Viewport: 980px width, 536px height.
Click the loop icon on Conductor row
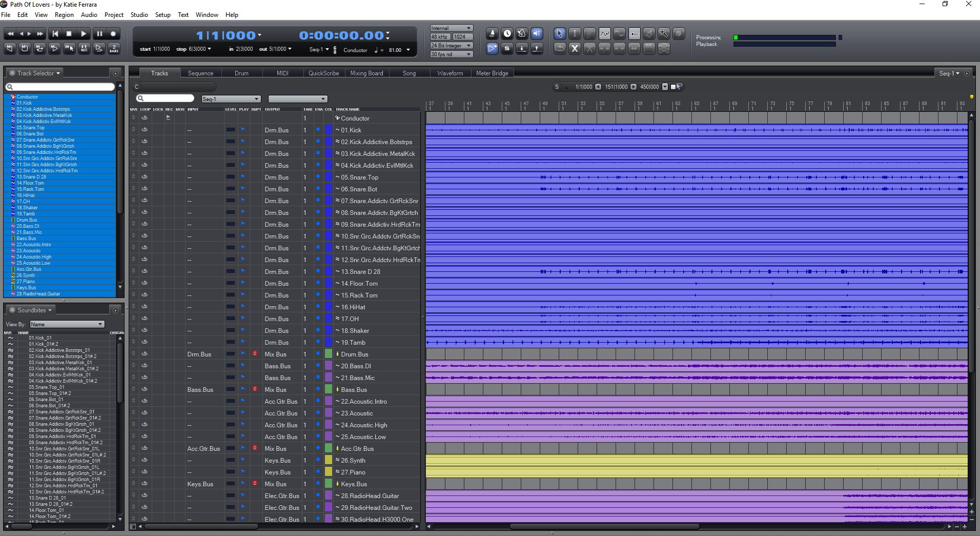(145, 117)
